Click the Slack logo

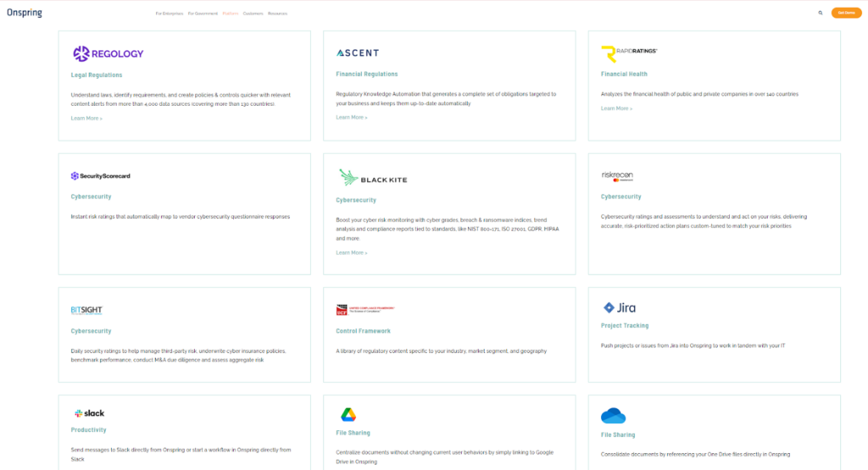click(x=89, y=413)
